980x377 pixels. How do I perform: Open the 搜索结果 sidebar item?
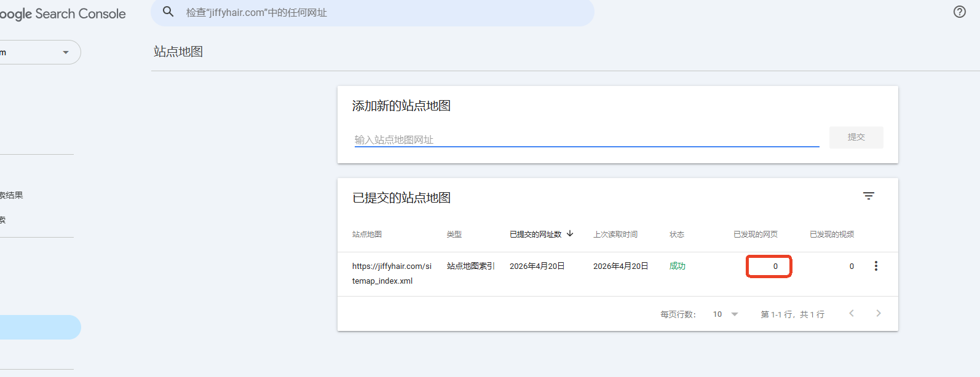click(12, 195)
